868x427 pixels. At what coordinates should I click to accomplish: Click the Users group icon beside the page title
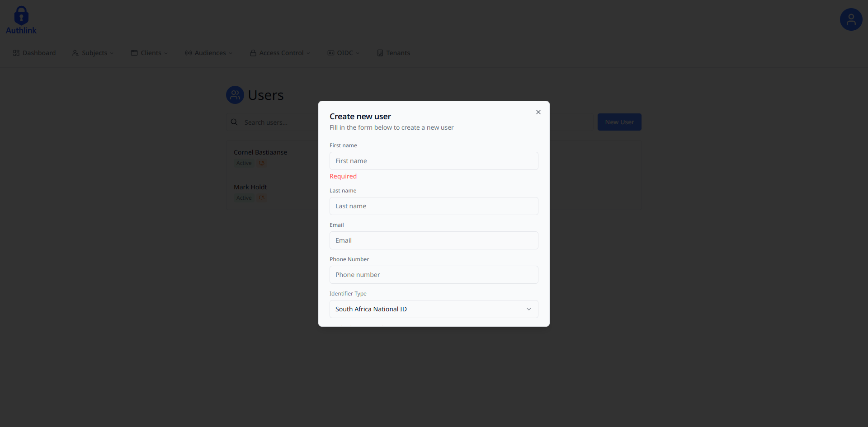click(x=235, y=95)
